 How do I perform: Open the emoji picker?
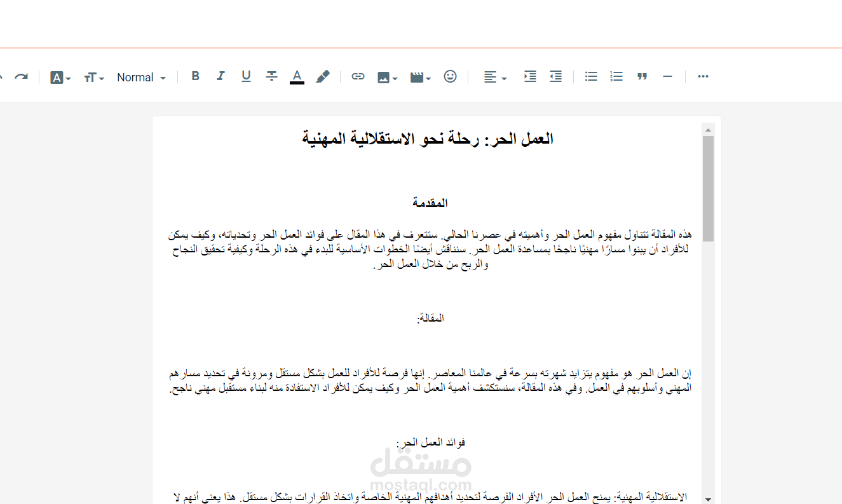450,76
